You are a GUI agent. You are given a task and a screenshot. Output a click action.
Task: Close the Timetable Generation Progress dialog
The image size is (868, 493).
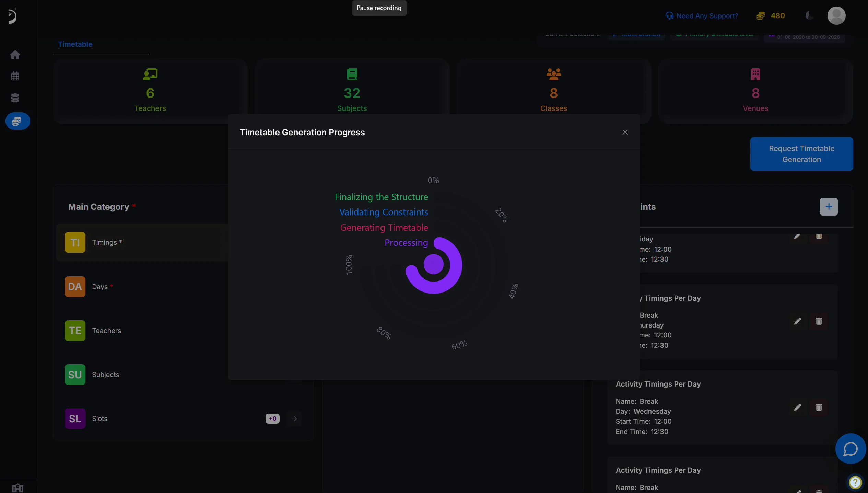click(625, 132)
